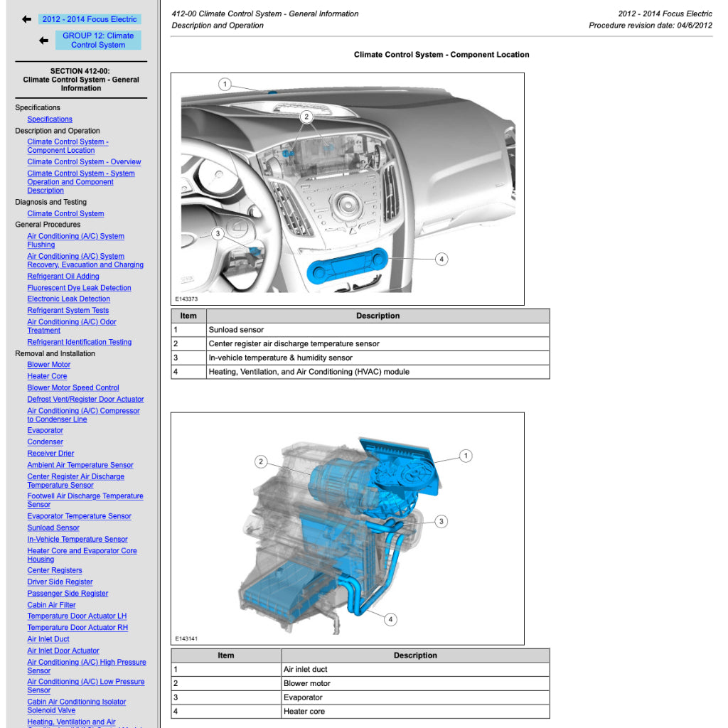Image resolution: width=728 pixels, height=728 pixels.
Task: Open the Receiver Drier link
Action: click(50, 454)
